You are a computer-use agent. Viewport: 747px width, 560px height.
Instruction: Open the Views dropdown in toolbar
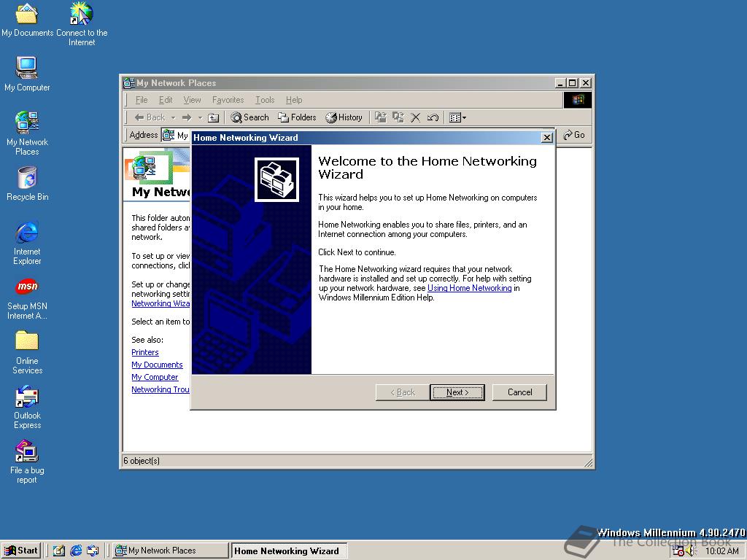pos(457,117)
